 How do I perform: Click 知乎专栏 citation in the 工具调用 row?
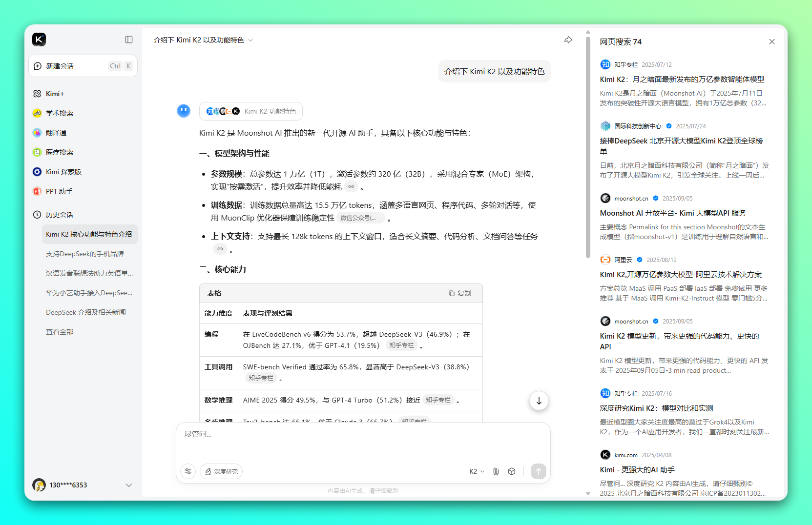tap(261, 378)
